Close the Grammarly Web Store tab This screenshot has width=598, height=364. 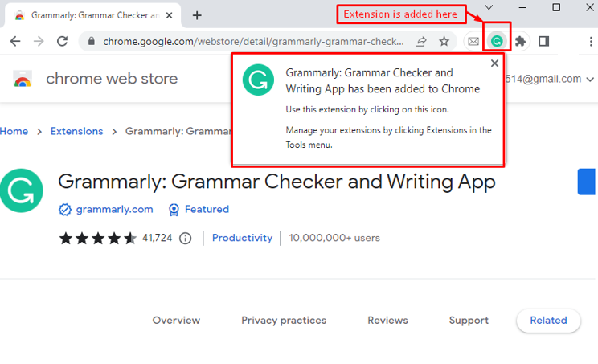[x=170, y=15]
